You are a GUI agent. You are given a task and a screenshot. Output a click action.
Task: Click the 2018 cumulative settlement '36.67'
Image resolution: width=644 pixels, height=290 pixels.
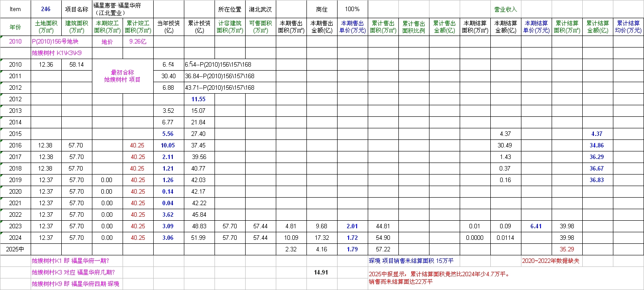click(x=598, y=169)
